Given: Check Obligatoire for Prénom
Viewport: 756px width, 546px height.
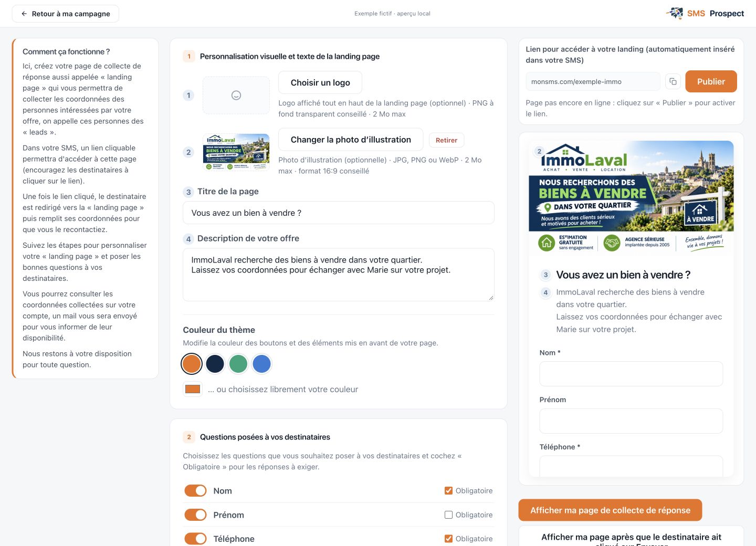Looking at the screenshot, I should click(448, 515).
